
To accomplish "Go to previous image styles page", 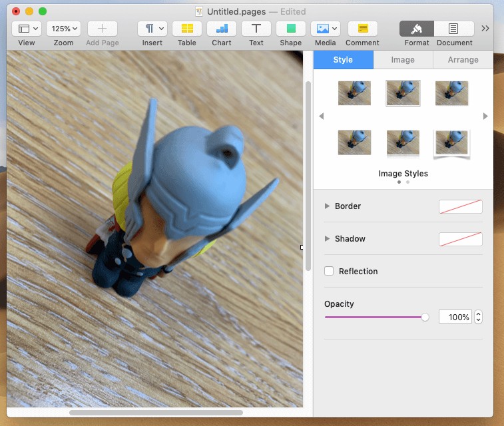I will pyautogui.click(x=321, y=116).
